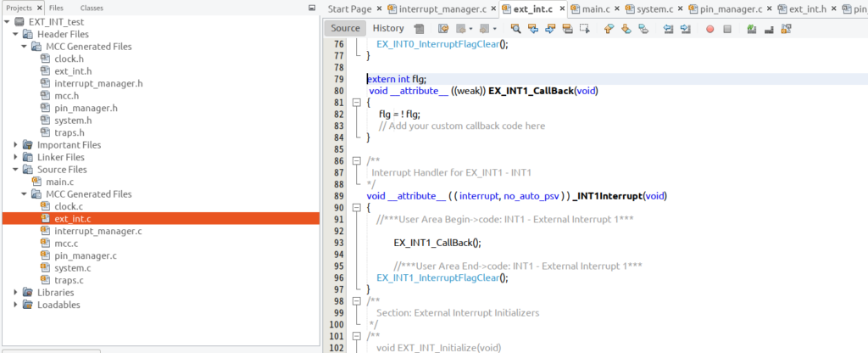Viewport: 868px width, 353px height.
Task: Collapse MCC Generated Files under Source Files
Action: tap(25, 194)
